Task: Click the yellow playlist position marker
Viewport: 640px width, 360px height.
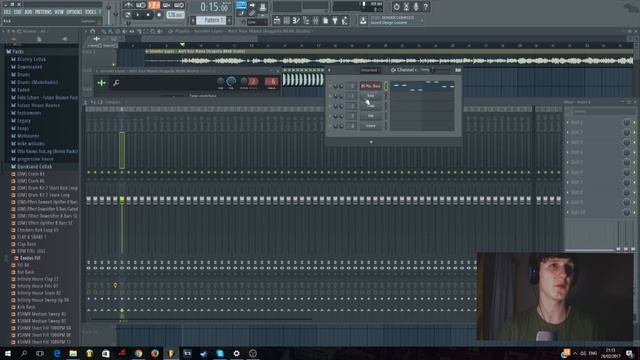Action: [x=182, y=44]
